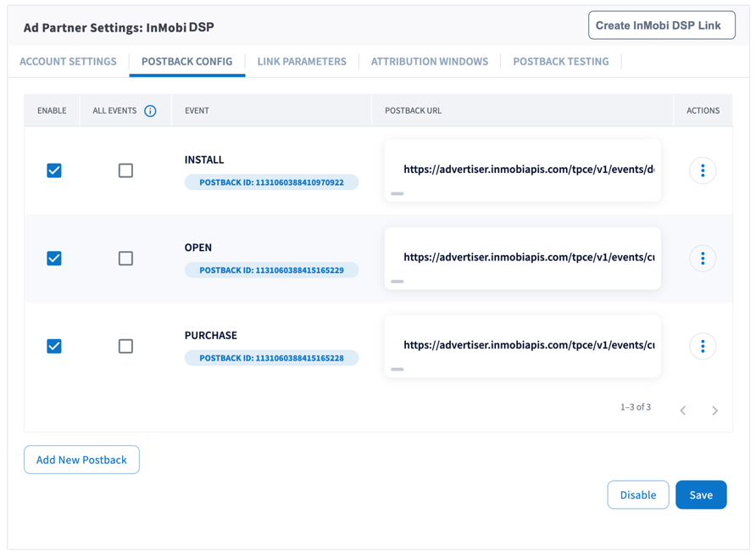
Task: Open the Attribution Windows tab
Action: [430, 62]
